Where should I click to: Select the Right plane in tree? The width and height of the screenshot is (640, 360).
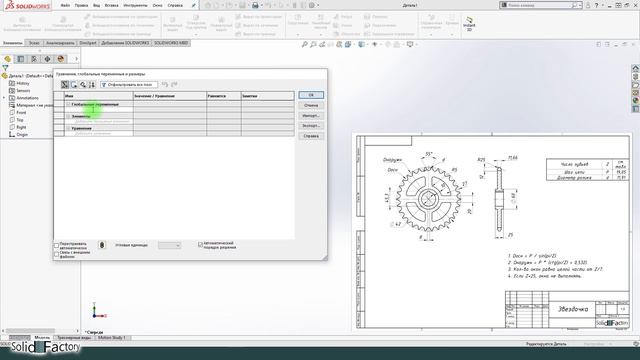(18, 127)
